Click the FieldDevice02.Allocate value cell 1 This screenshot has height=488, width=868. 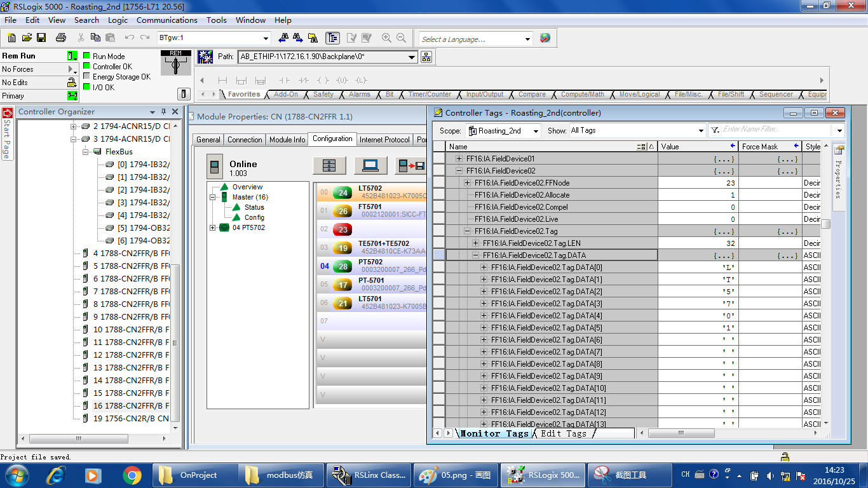[698, 195]
